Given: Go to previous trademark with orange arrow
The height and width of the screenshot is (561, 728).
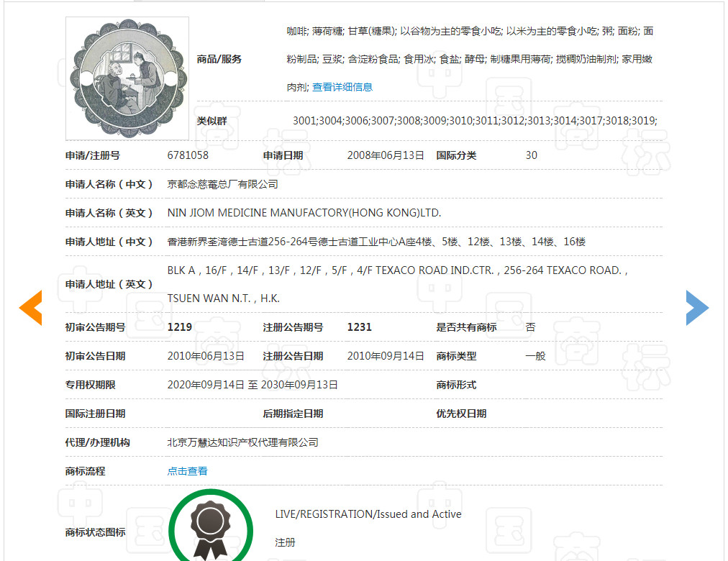Looking at the screenshot, I should pyautogui.click(x=31, y=308).
